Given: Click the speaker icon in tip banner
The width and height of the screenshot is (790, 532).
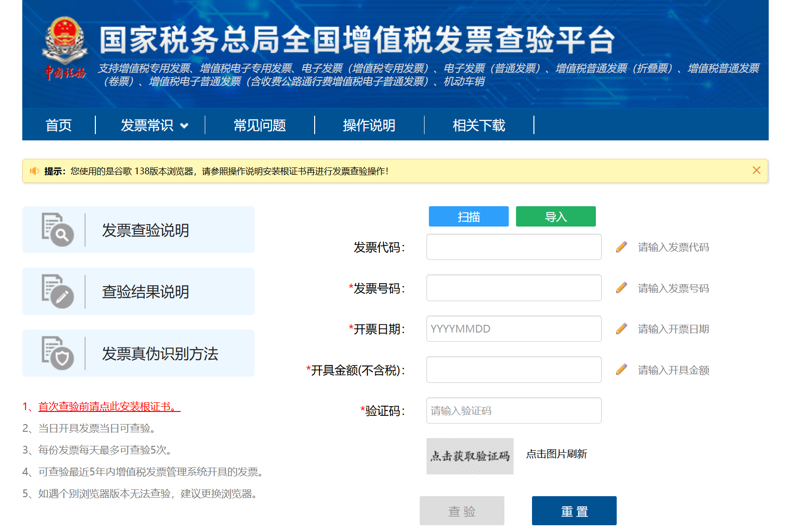Looking at the screenshot, I should (34, 171).
